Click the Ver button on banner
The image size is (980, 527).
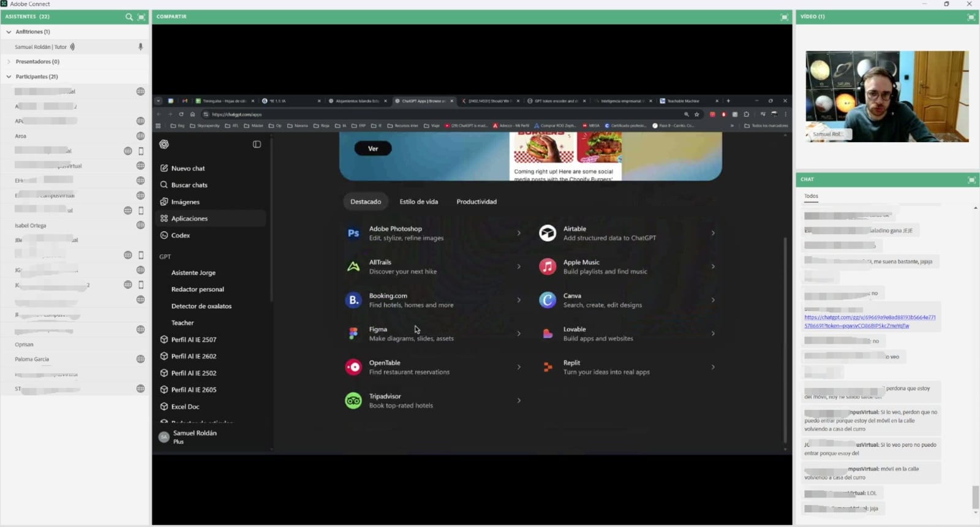373,149
